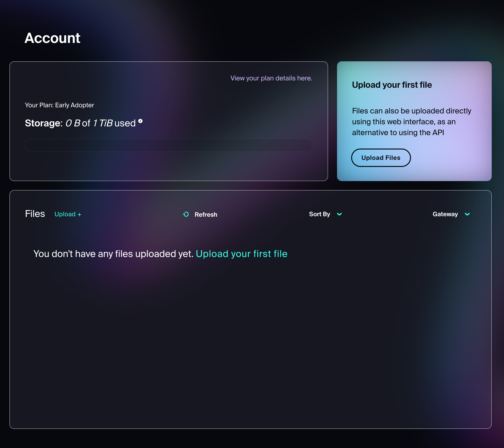Screen dimensions: 504x448
Task: Click the card's API alternative description text
Action: click(x=411, y=122)
